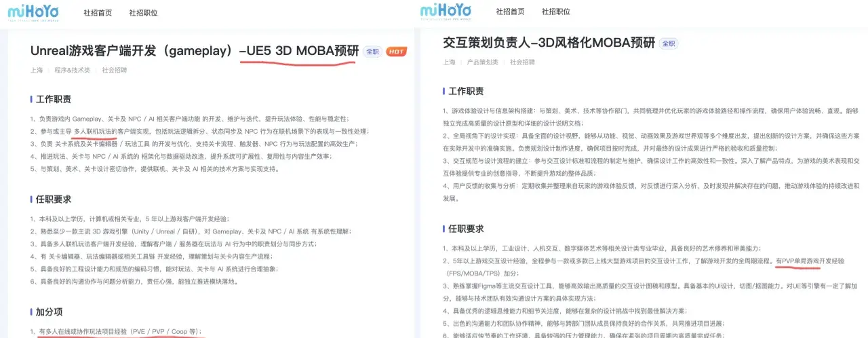Click the requirement 2、5年以上游戏交互设计经验
This screenshot has width=868, height=338.
pos(644,267)
